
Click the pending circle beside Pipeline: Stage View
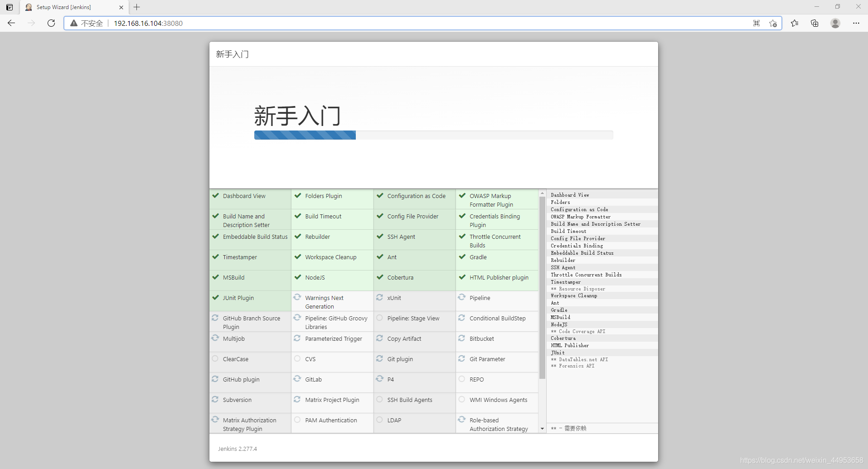point(380,318)
